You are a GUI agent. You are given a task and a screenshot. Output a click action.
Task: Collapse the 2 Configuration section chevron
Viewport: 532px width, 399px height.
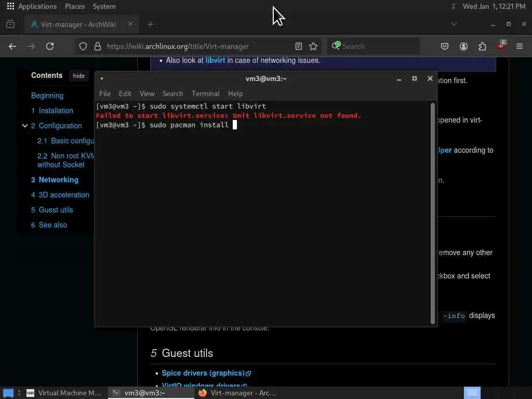(25, 126)
